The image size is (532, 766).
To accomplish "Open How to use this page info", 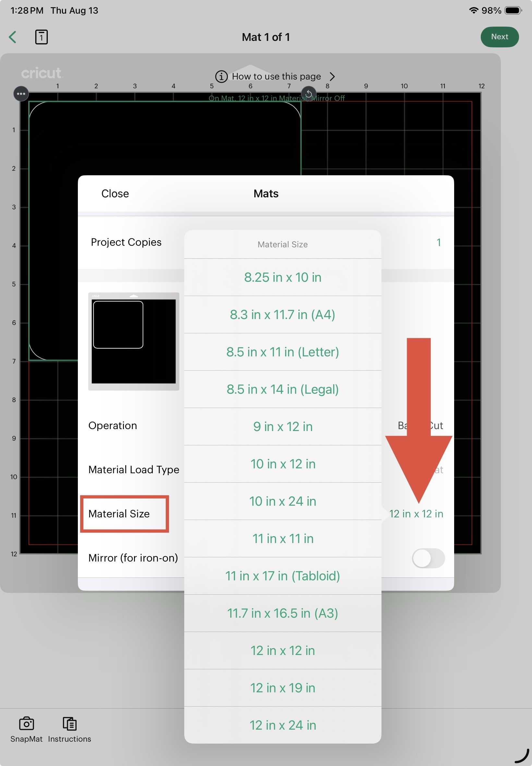I will pyautogui.click(x=275, y=76).
